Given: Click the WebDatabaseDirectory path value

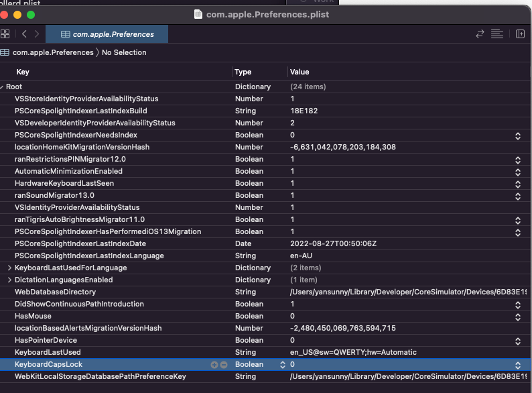Looking at the screenshot, I should pyautogui.click(x=408, y=292).
